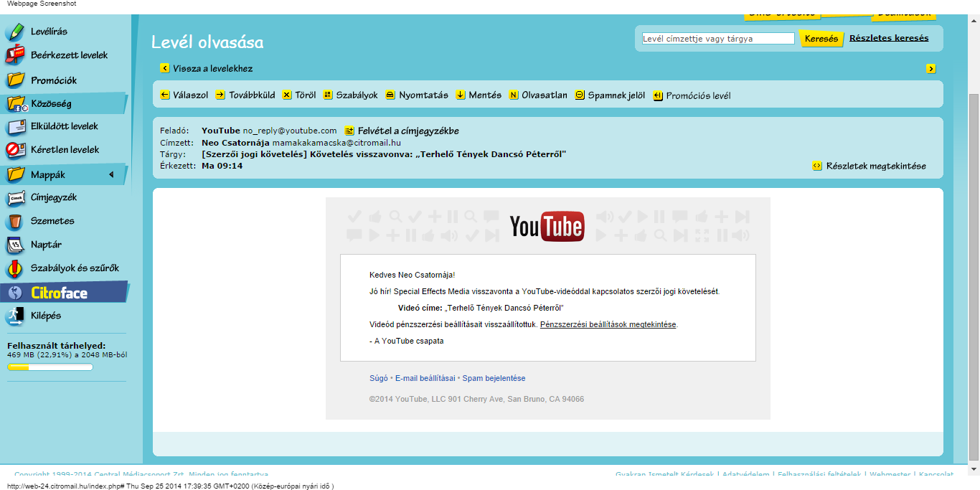The image size is (980, 490).
Task: Select Promóciók in the sidebar
Action: coord(54,80)
